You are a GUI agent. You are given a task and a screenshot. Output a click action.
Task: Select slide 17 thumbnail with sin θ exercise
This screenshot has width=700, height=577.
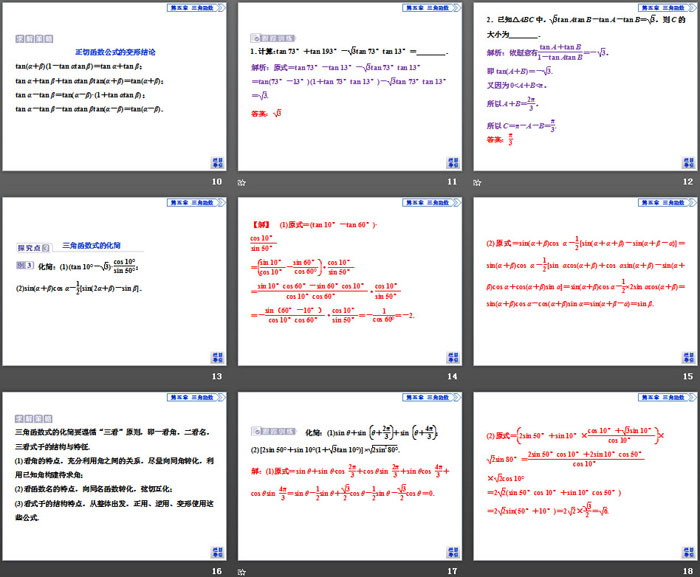click(350, 476)
